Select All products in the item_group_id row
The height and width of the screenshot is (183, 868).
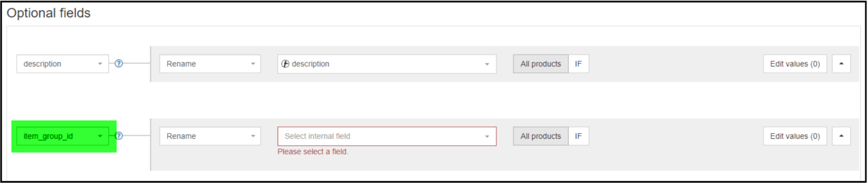[541, 136]
